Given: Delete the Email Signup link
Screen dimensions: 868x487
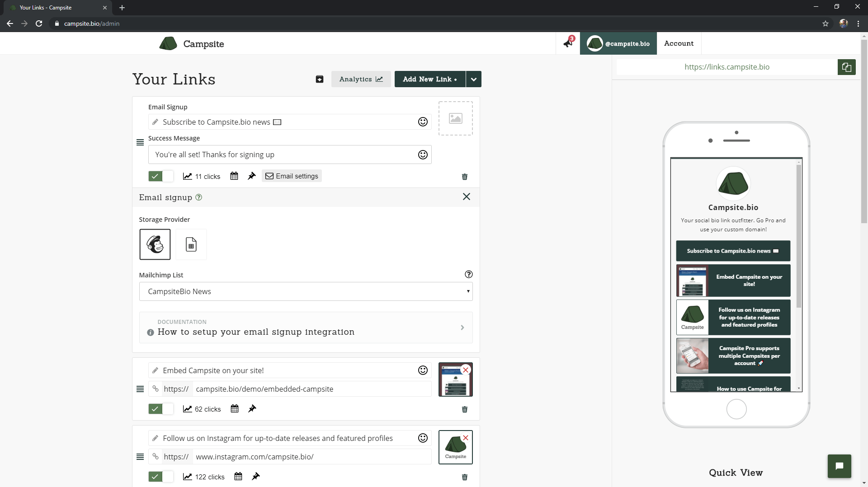Looking at the screenshot, I should tap(464, 177).
